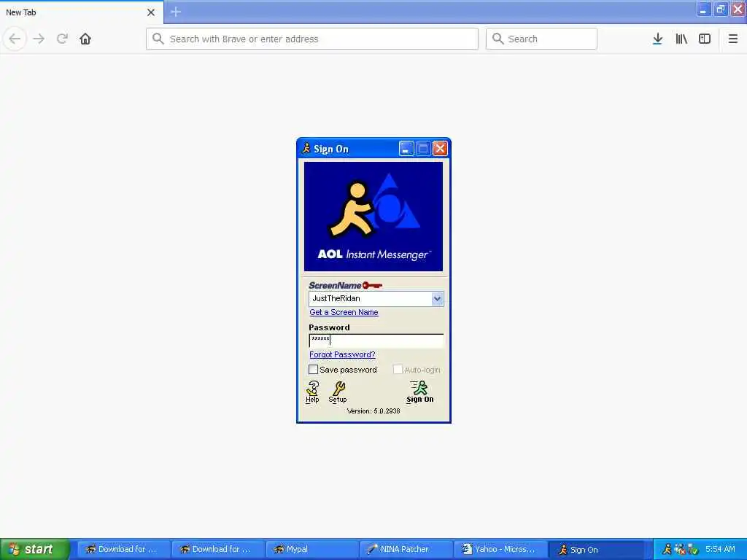Click the red ScreenName key icon

coord(372,285)
